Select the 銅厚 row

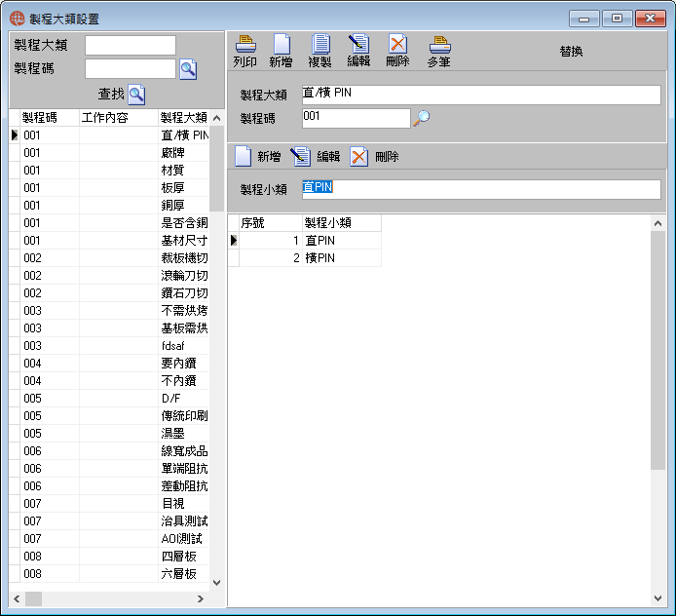pos(109,206)
